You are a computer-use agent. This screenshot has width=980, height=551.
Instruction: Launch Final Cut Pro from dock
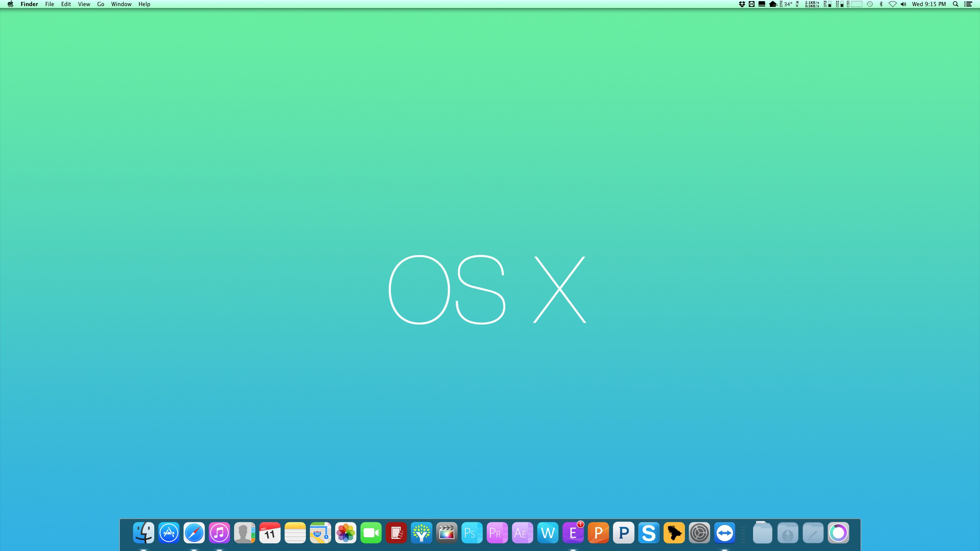point(446,533)
